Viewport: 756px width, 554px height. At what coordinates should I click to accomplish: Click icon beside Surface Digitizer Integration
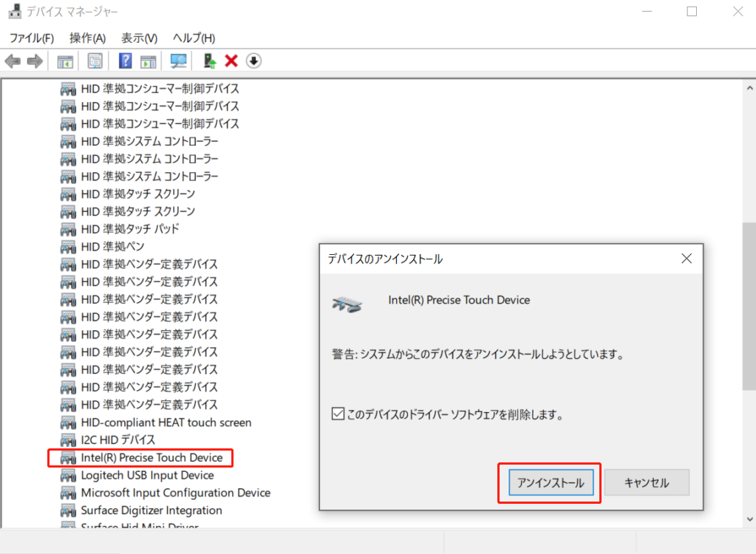pyautogui.click(x=68, y=510)
